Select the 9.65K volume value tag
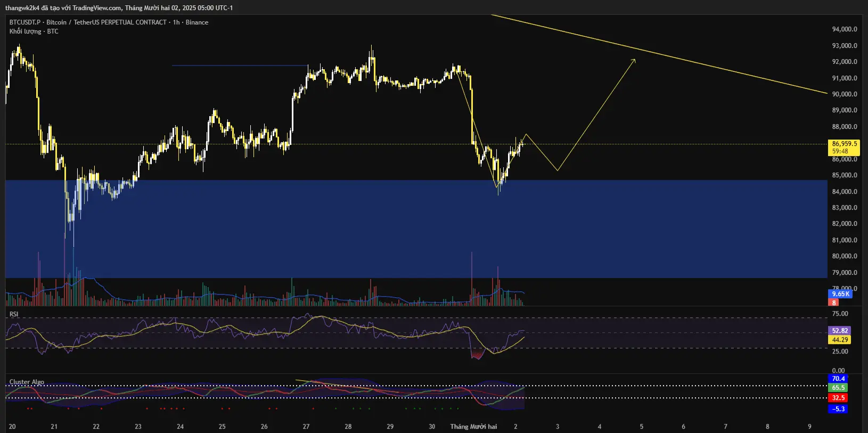Screen dimensions: 868x433 click(841, 294)
